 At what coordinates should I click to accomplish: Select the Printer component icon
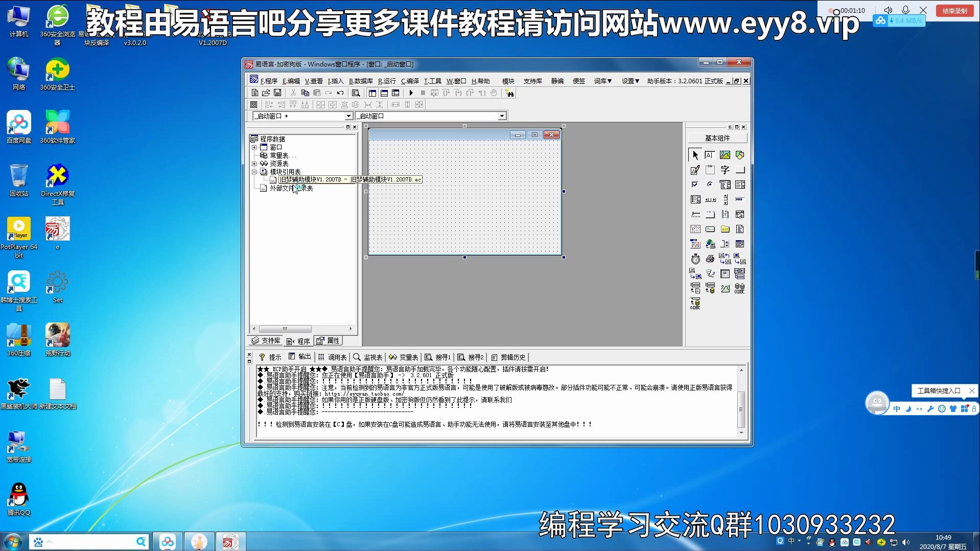pos(710,259)
